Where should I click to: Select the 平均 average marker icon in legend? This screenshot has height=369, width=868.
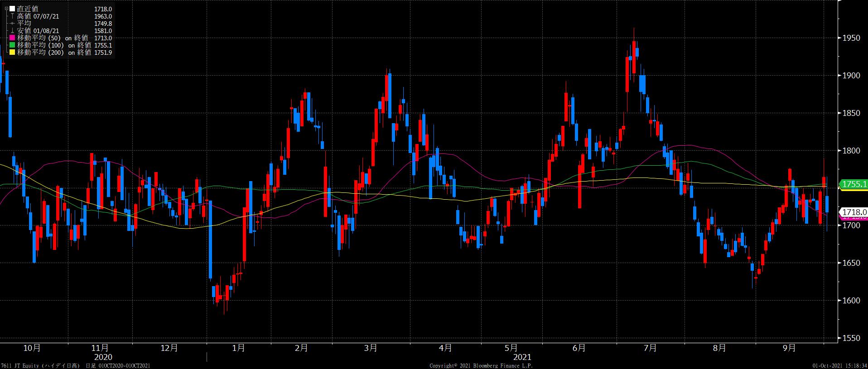[x=12, y=23]
